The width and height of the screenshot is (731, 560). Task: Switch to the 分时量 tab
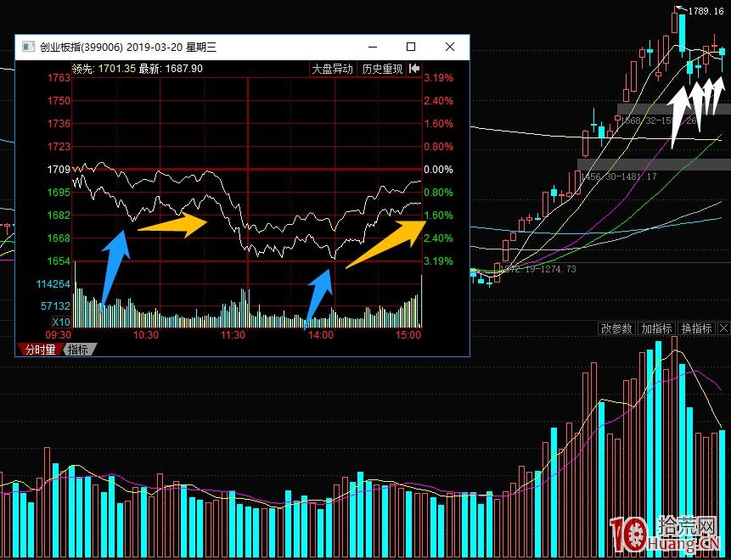point(39,350)
